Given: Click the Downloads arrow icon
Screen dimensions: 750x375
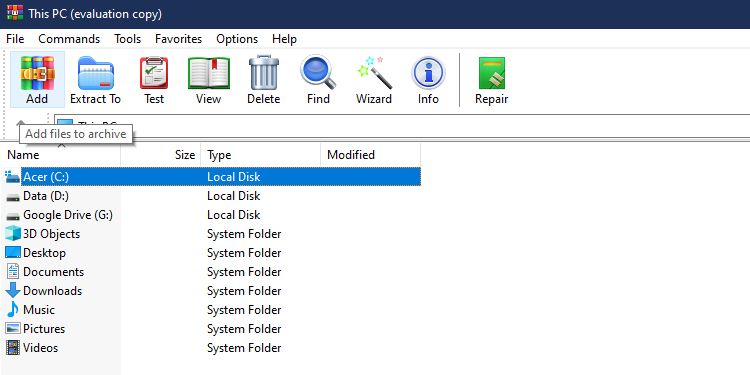Looking at the screenshot, I should point(13,291).
